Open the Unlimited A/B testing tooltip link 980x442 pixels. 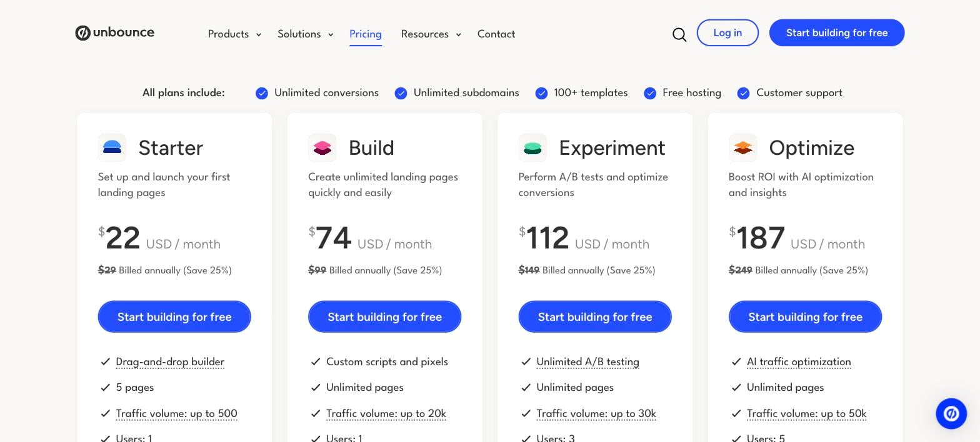click(x=587, y=362)
